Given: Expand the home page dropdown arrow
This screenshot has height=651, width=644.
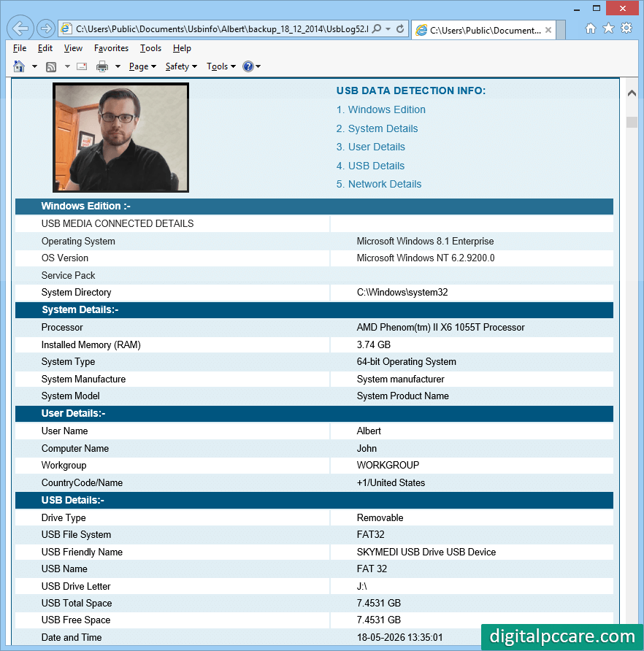Looking at the screenshot, I should tap(34, 66).
